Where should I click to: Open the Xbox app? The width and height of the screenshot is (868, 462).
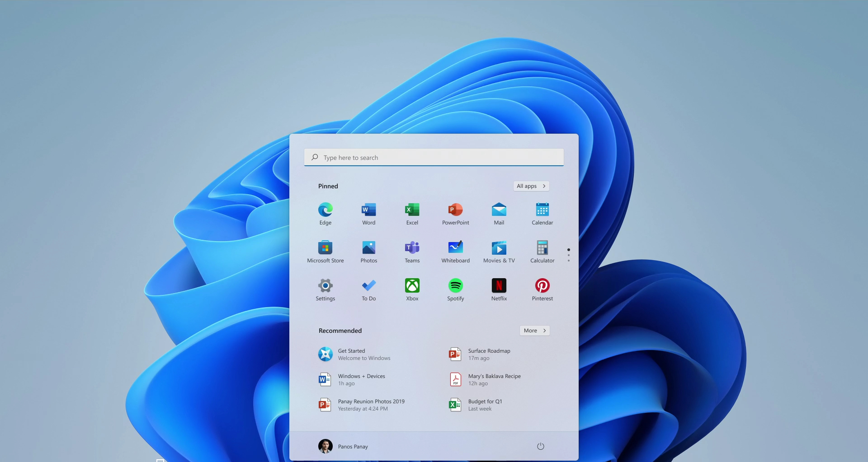point(412,290)
